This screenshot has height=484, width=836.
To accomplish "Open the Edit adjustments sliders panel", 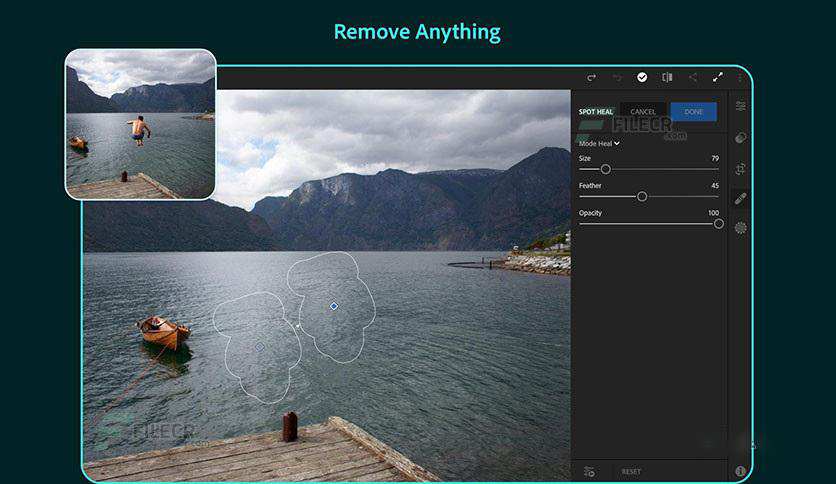I will (740, 106).
